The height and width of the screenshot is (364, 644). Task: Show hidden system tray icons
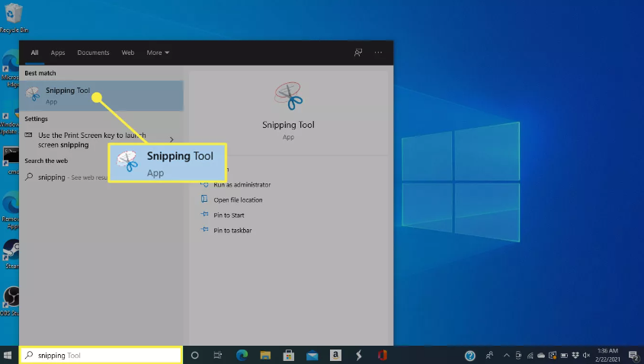click(505, 355)
